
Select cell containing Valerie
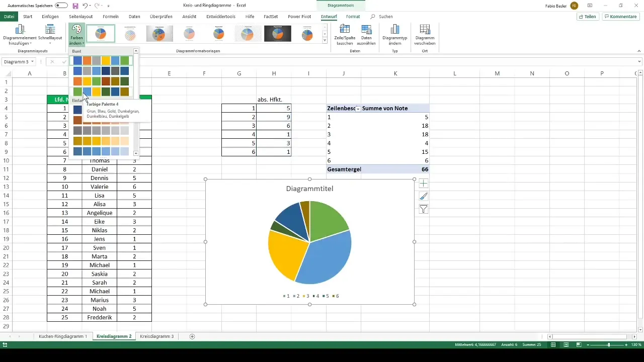[100, 187]
